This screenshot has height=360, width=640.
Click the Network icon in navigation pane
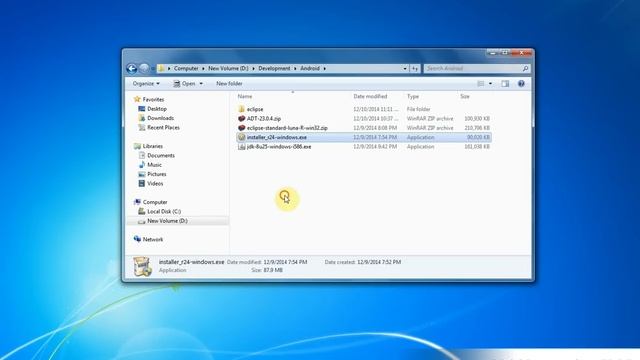pos(137,239)
